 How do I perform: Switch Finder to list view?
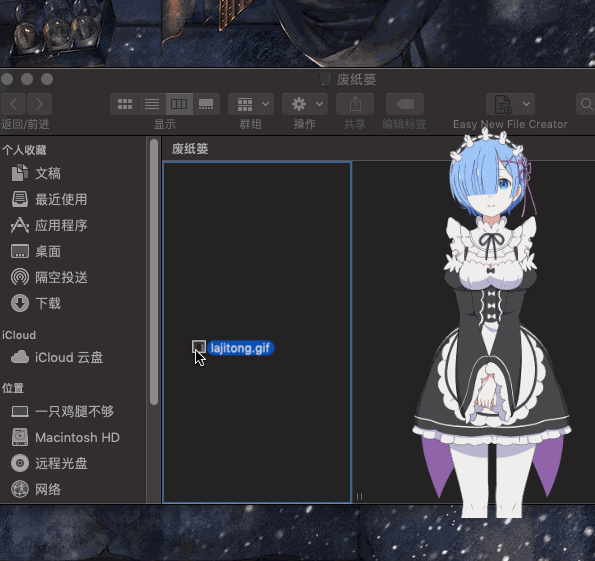click(x=152, y=104)
